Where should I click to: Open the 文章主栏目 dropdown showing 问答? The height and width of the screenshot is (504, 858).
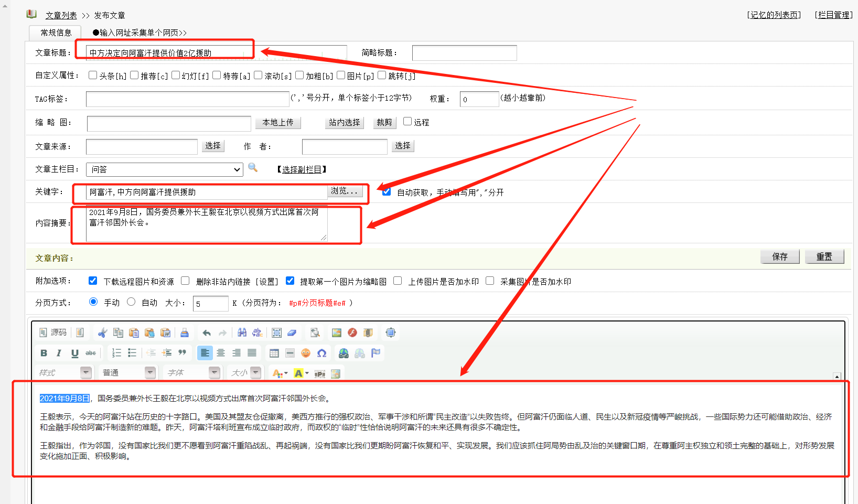point(165,169)
